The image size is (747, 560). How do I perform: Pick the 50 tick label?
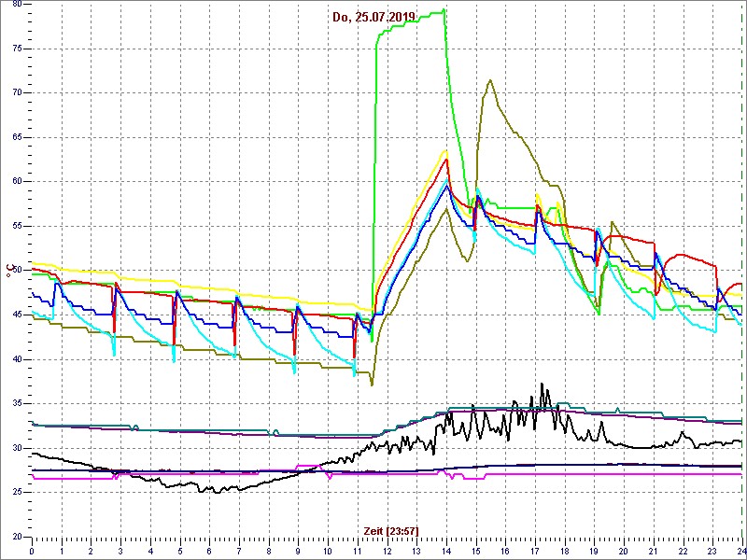click(18, 270)
